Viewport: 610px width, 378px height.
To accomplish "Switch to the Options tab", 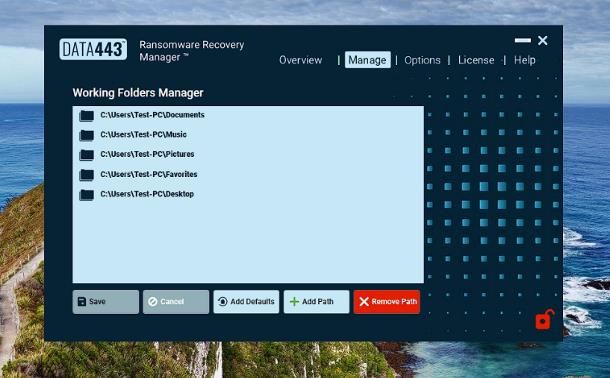I will [422, 60].
